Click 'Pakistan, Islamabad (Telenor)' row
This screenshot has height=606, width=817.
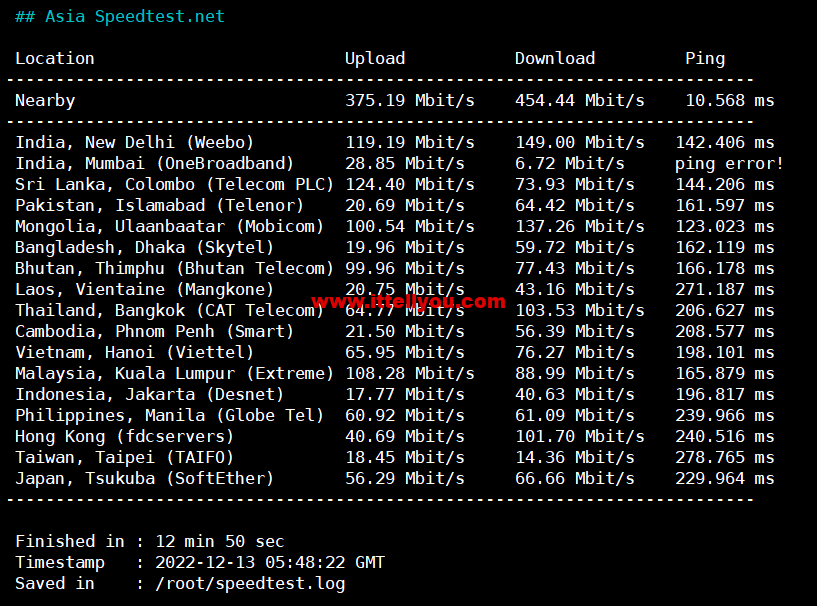[159, 205]
